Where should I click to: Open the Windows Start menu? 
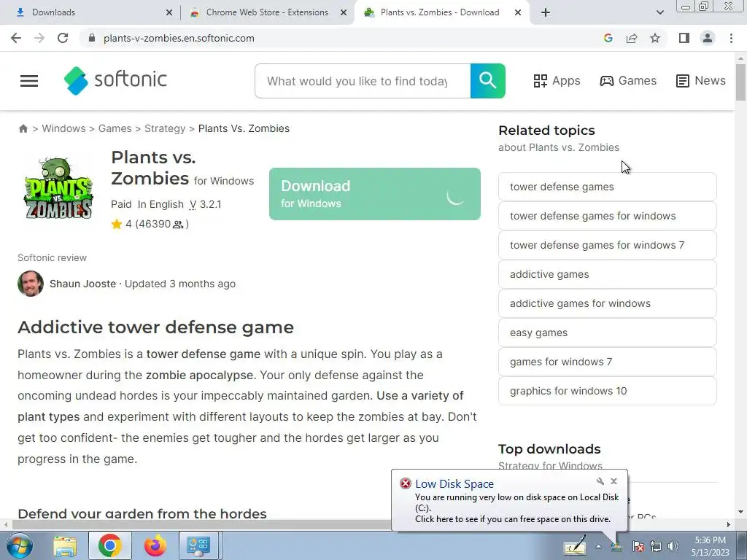[19, 545]
